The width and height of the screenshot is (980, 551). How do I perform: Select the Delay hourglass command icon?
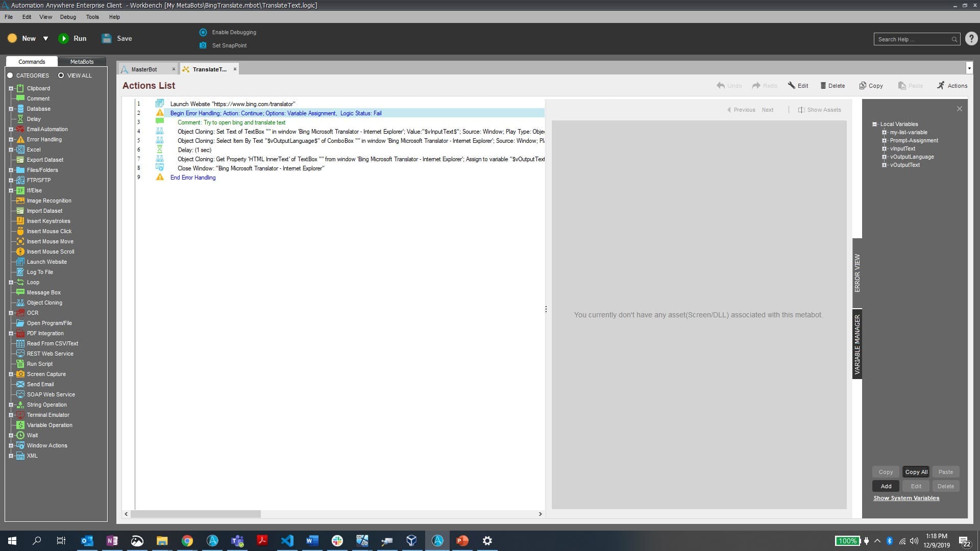[20, 119]
